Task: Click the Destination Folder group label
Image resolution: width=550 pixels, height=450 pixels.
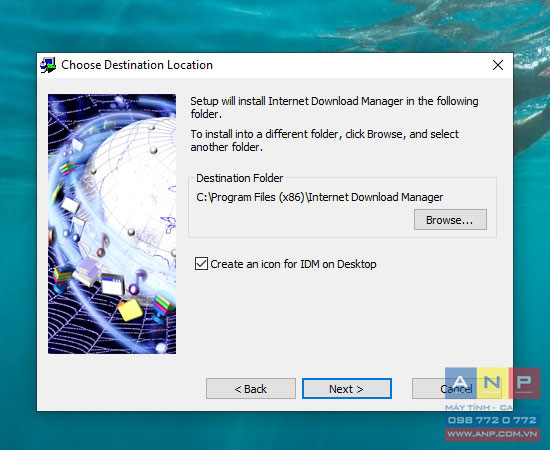Action: [240, 178]
